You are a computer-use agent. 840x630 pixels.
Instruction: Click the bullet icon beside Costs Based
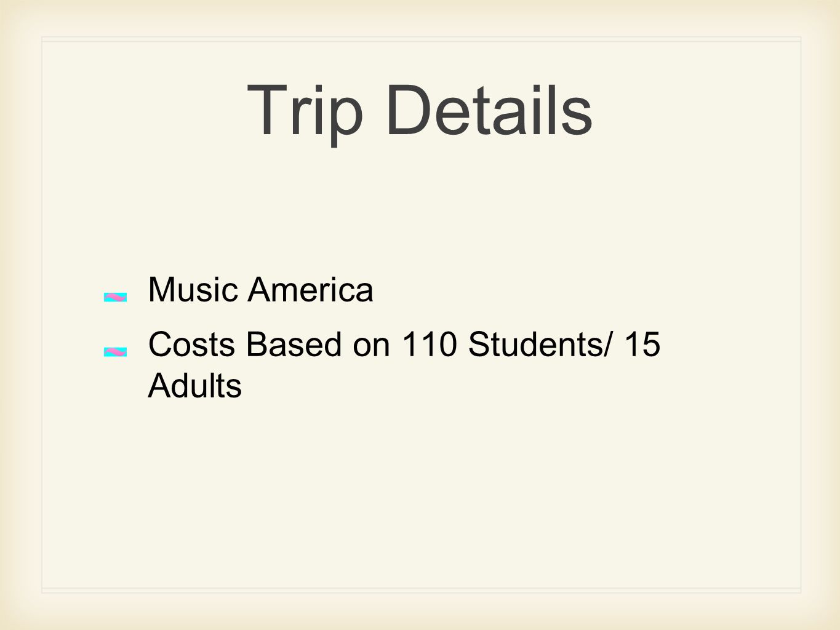point(116,351)
